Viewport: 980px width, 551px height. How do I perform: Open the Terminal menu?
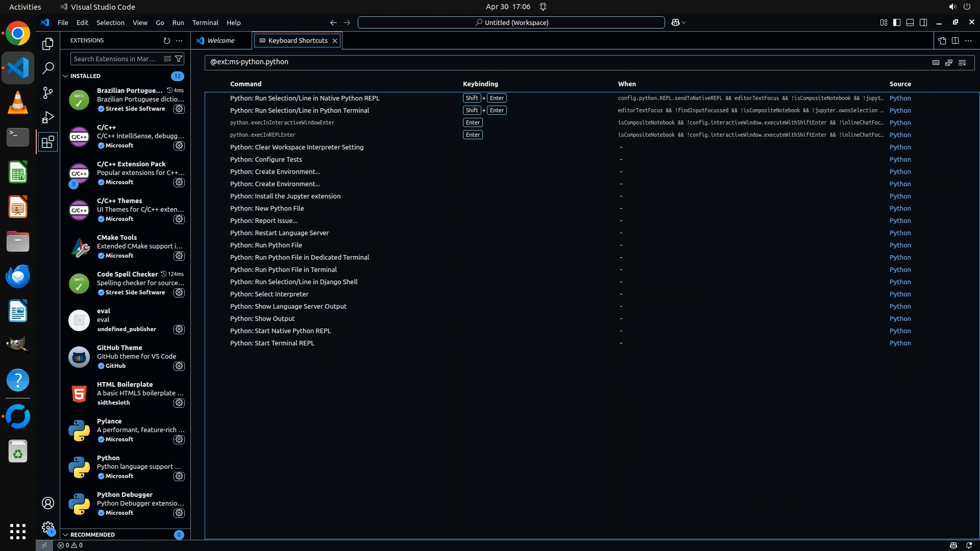[x=205, y=22]
